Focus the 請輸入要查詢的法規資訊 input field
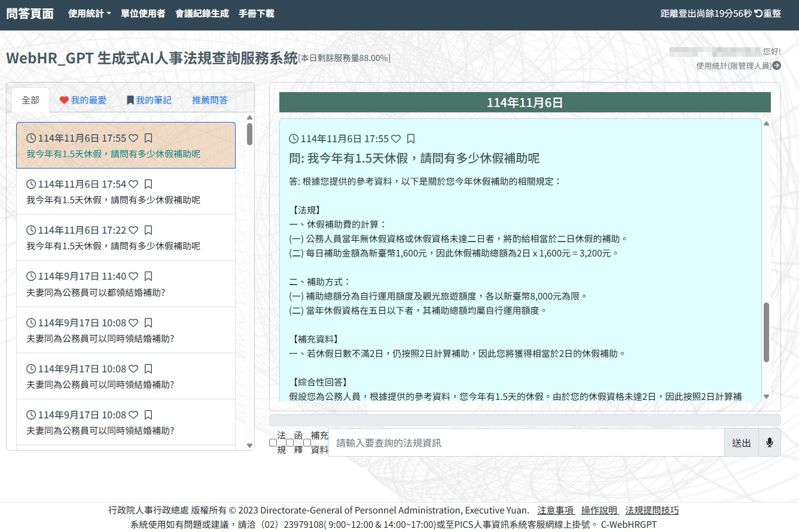The width and height of the screenshot is (799, 532). click(x=526, y=443)
